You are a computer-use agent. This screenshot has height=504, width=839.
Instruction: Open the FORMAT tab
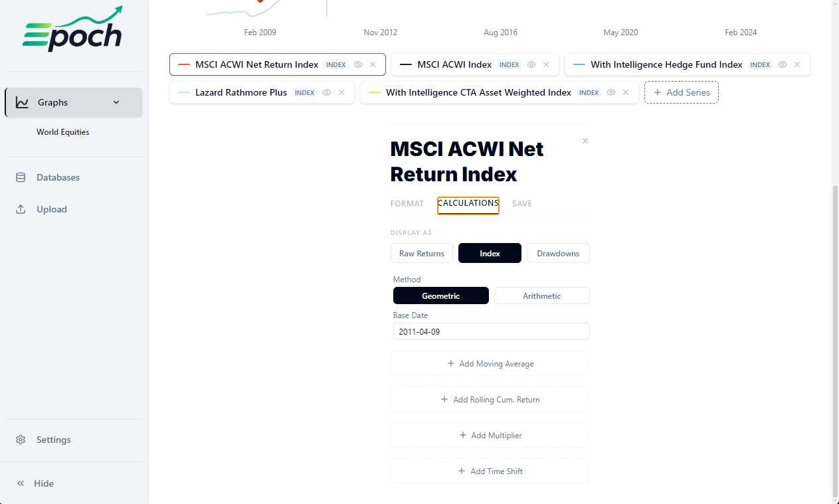pyautogui.click(x=407, y=204)
